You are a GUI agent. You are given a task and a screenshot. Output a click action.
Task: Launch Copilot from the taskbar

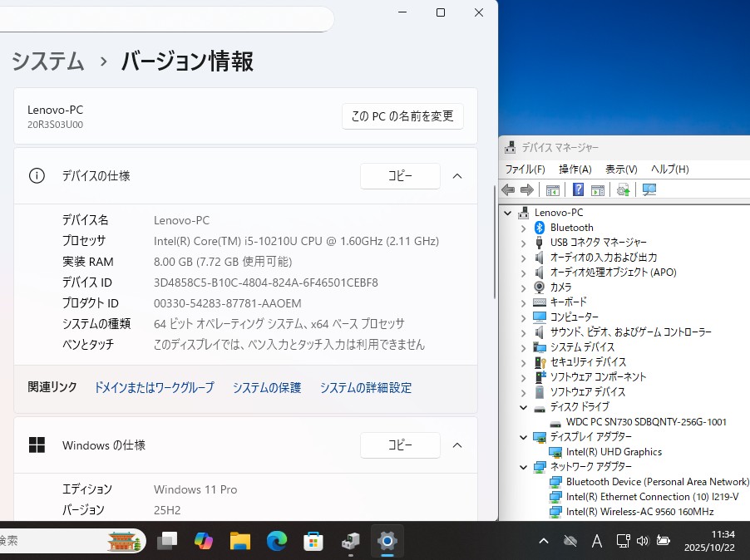pos(204,541)
